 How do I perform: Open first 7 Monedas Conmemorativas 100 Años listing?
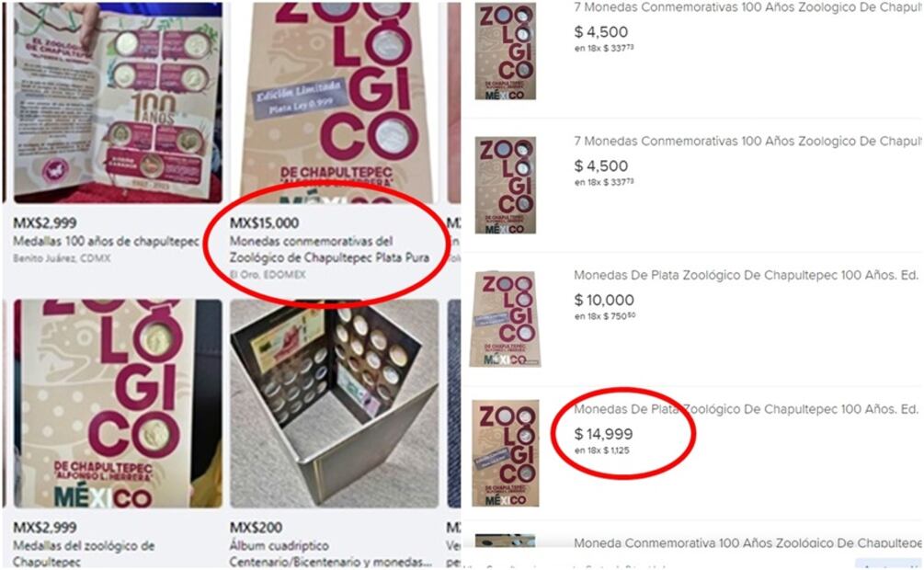tap(747, 7)
